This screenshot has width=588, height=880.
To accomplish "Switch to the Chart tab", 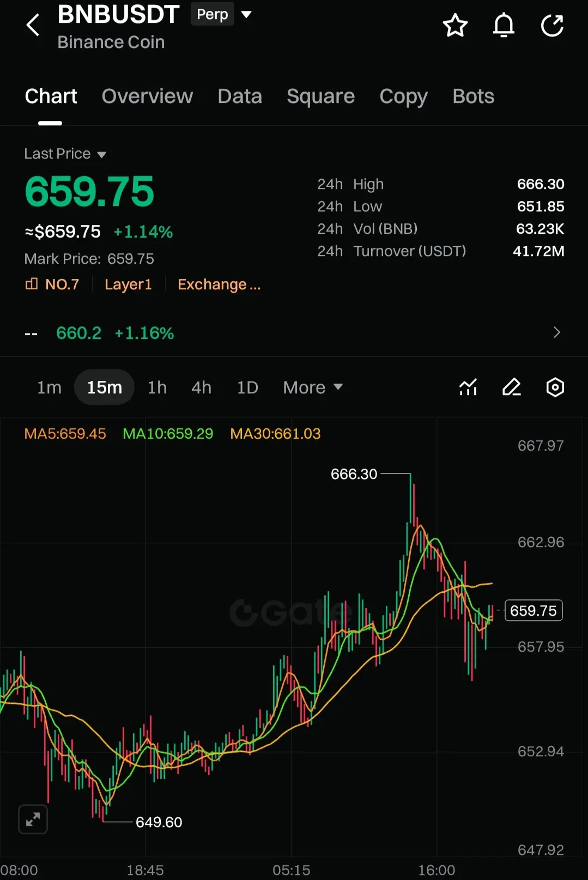I will pyautogui.click(x=51, y=96).
